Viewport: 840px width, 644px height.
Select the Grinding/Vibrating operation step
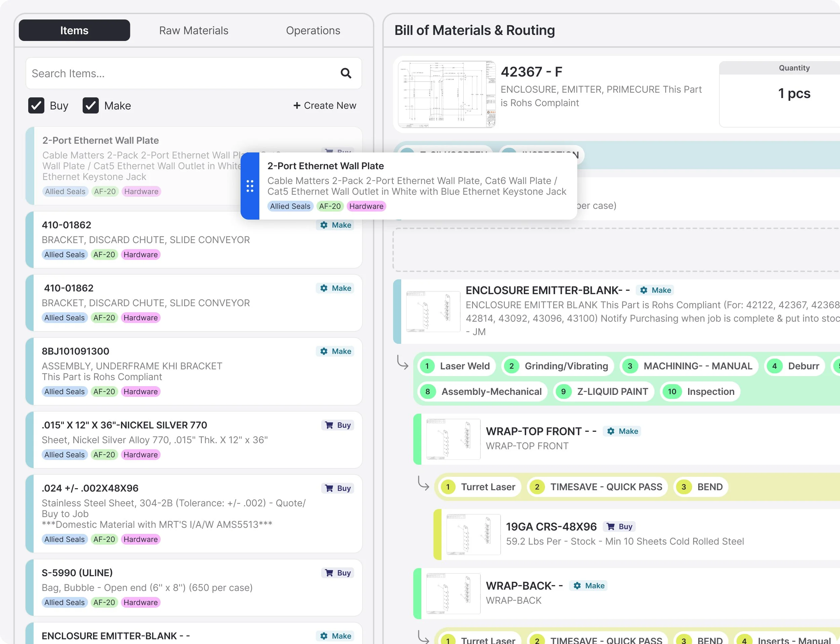coord(558,366)
